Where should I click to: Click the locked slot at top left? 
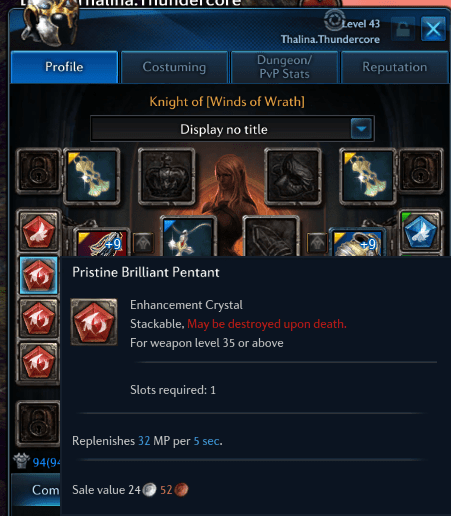coord(39,171)
